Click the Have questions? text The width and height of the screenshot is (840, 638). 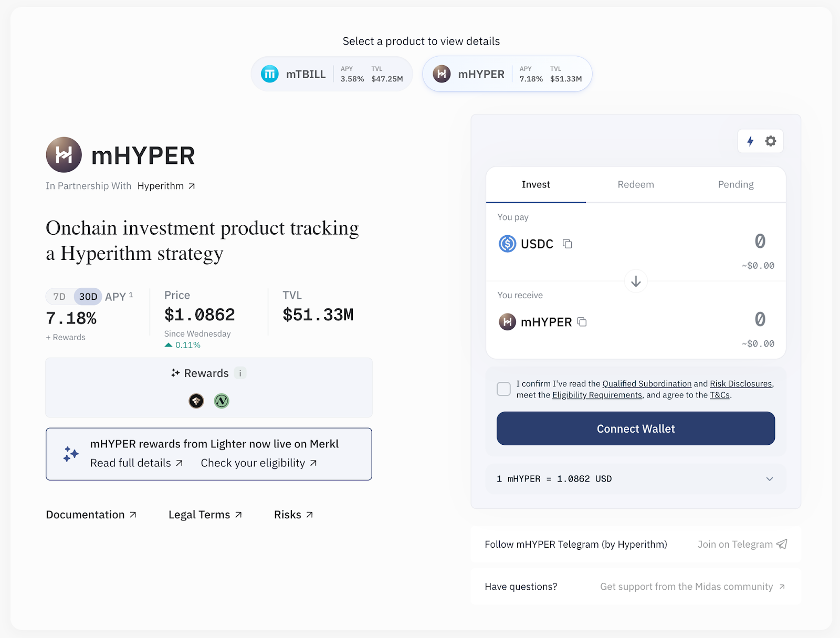point(521,587)
